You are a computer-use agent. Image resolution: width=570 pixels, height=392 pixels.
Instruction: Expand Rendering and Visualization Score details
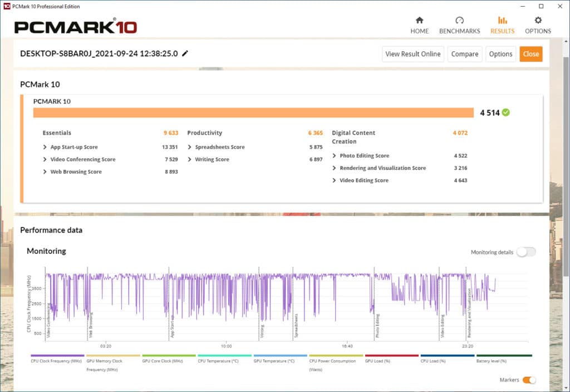pyautogui.click(x=334, y=168)
